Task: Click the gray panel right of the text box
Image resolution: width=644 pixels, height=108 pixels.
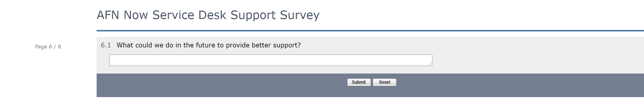Action: click(531, 60)
